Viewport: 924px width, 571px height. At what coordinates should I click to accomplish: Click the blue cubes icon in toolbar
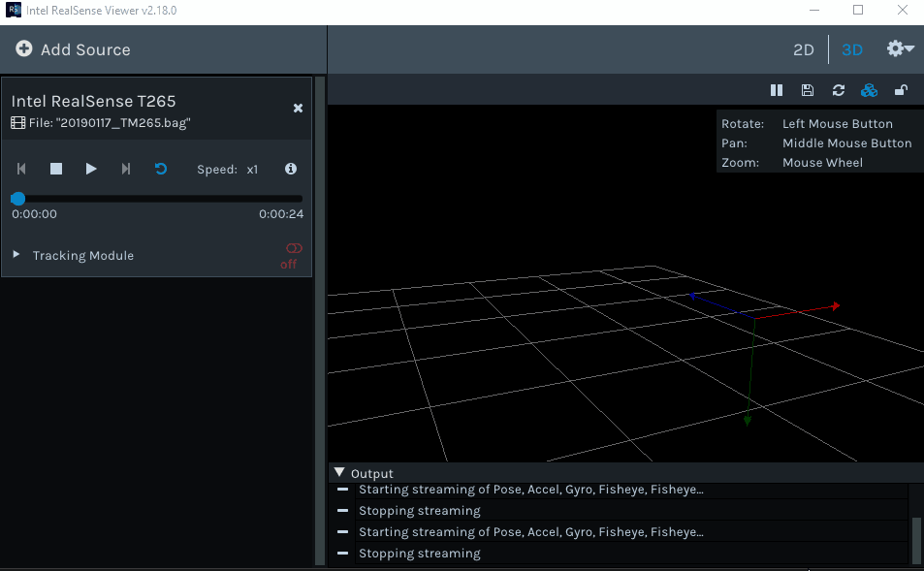tap(869, 90)
